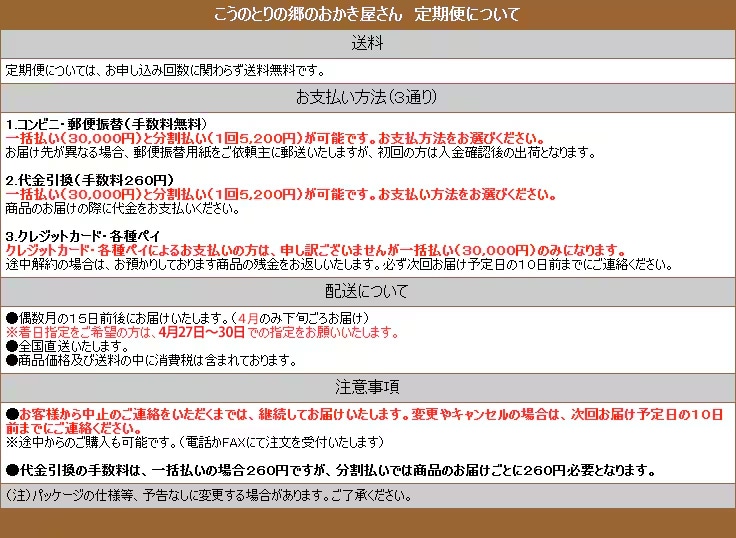Click the お支払い方法(3通り) section header
Viewport: 736px width, 538px height.
[367, 98]
